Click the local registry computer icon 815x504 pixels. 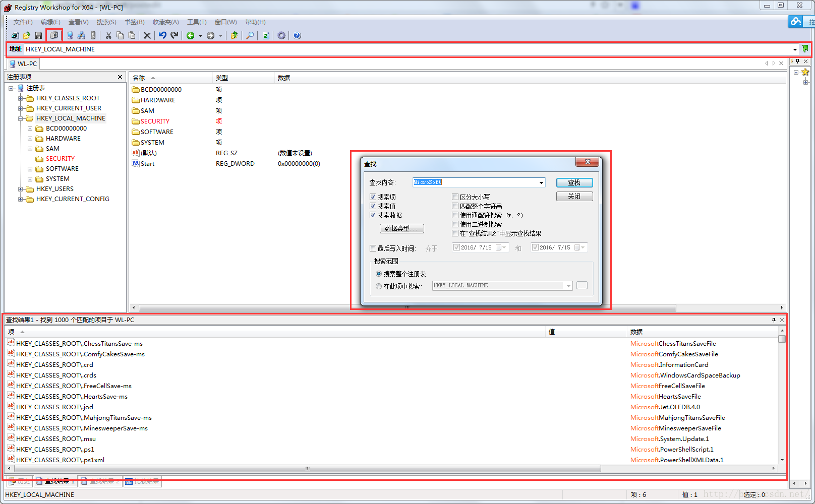[70, 35]
